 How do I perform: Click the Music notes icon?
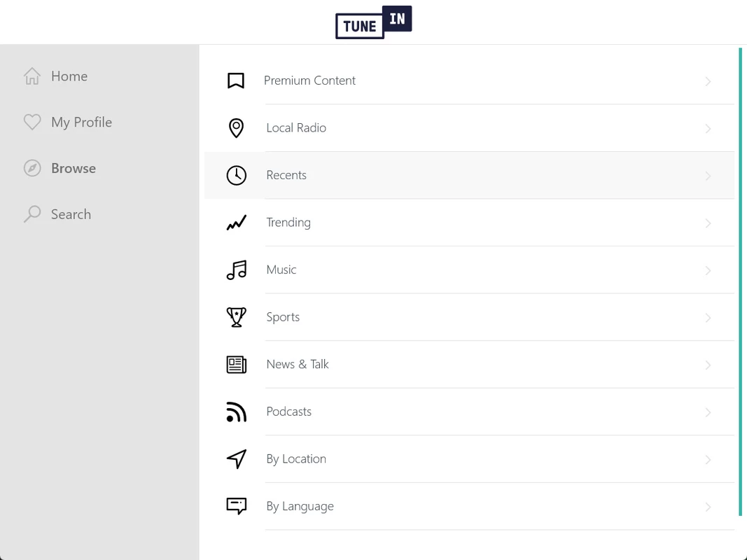(237, 269)
